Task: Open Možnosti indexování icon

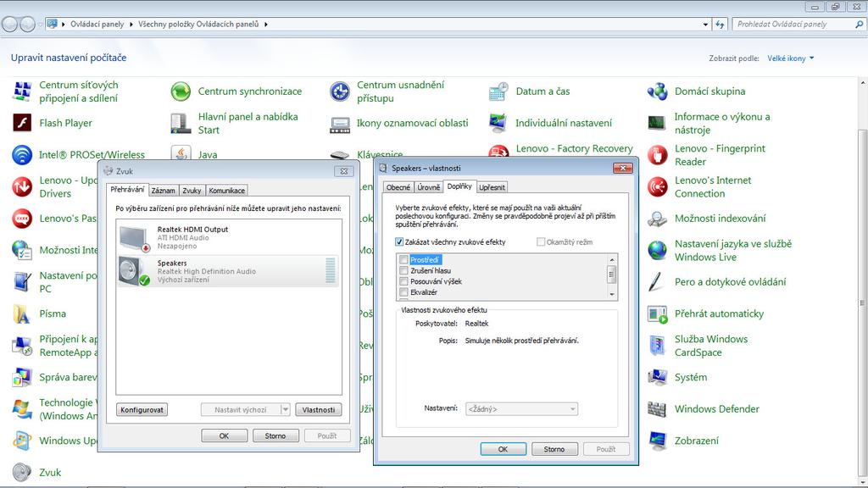Action: tap(657, 219)
